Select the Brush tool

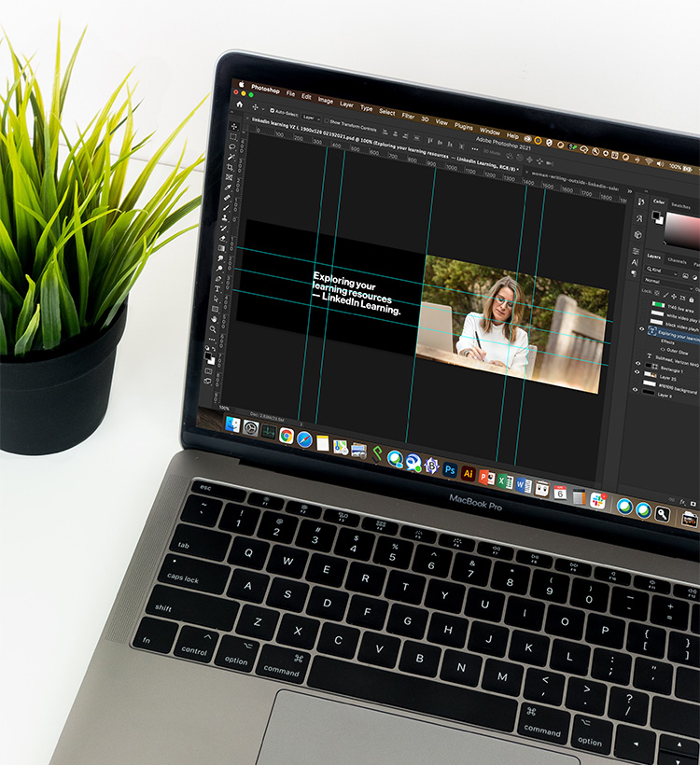(226, 208)
